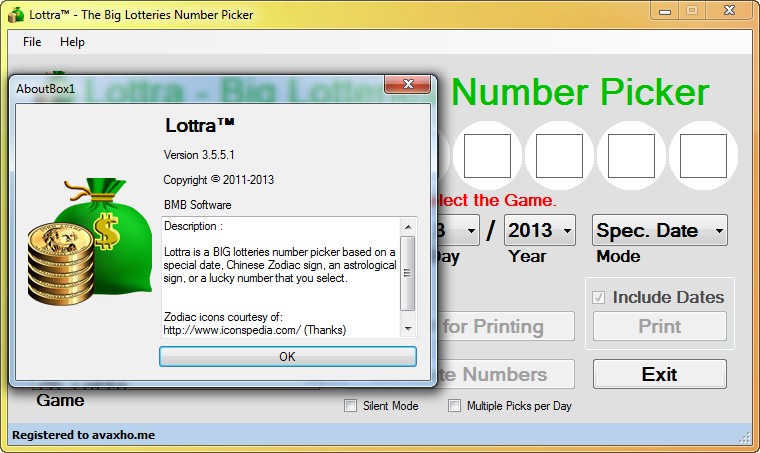Expand the Day dropdown arrow

[471, 231]
